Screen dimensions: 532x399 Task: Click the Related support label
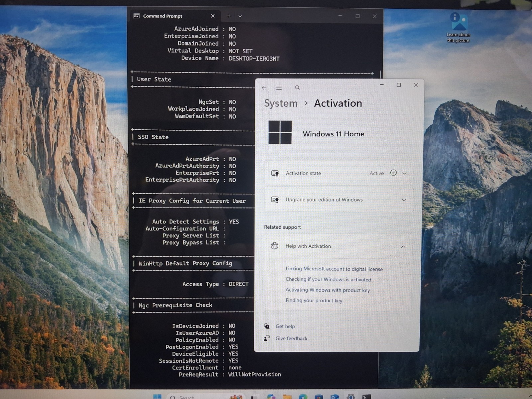282,227
